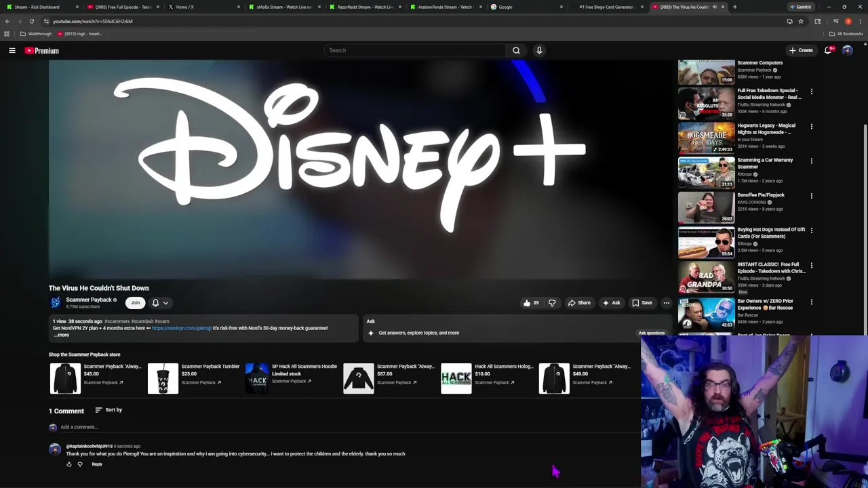The height and width of the screenshot is (488, 868).
Task: Switch to xMoBx Stream tab
Action: pos(284,7)
